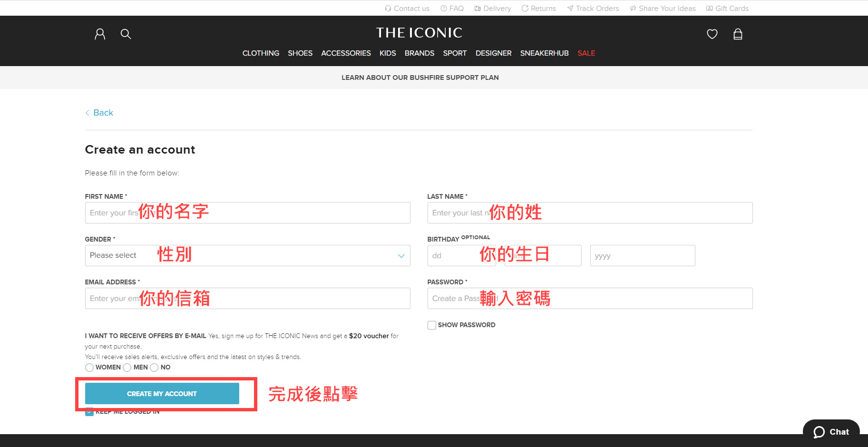Open the shopping bag icon
The height and width of the screenshot is (447, 868).
[738, 34]
